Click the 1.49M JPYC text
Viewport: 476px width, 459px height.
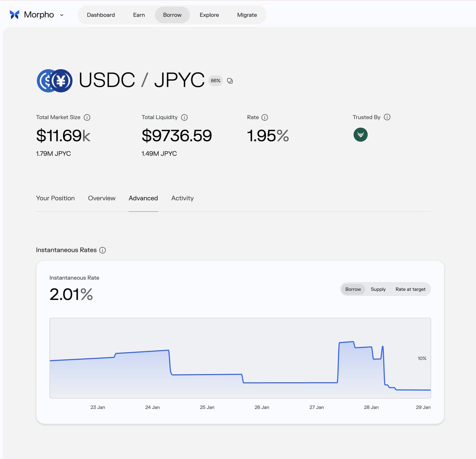(x=159, y=154)
